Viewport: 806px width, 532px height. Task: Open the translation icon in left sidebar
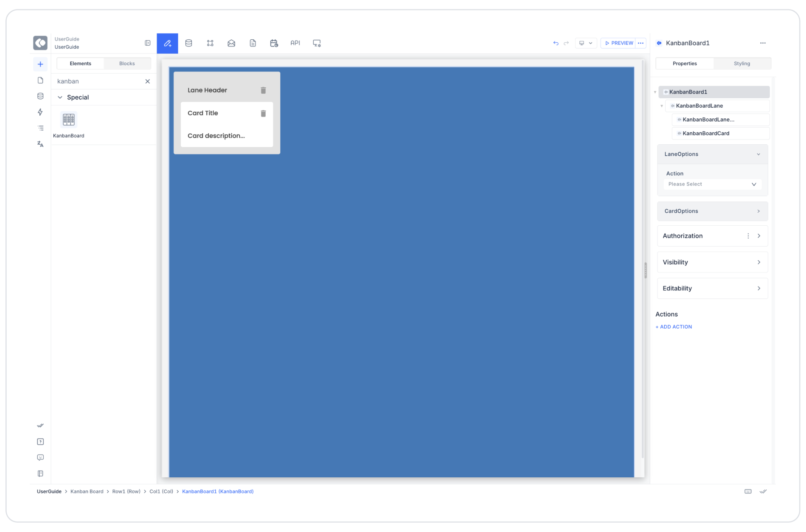pyautogui.click(x=40, y=144)
